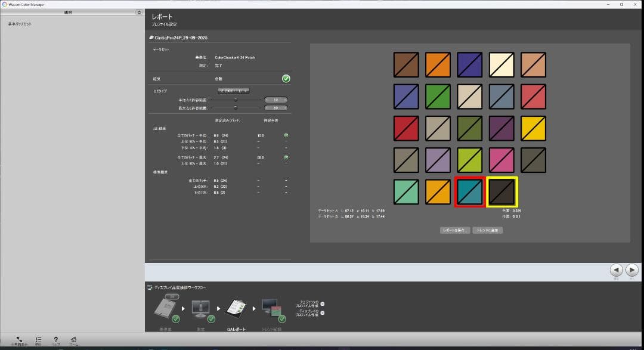The width and height of the screenshot is (644, 350).
Task: Open the ΔE type dropdown
Action: pyautogui.click(x=233, y=91)
